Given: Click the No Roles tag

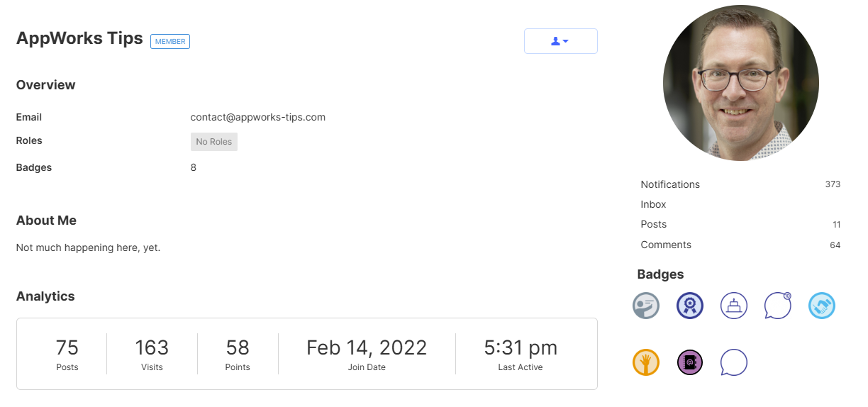Looking at the screenshot, I should coord(214,142).
